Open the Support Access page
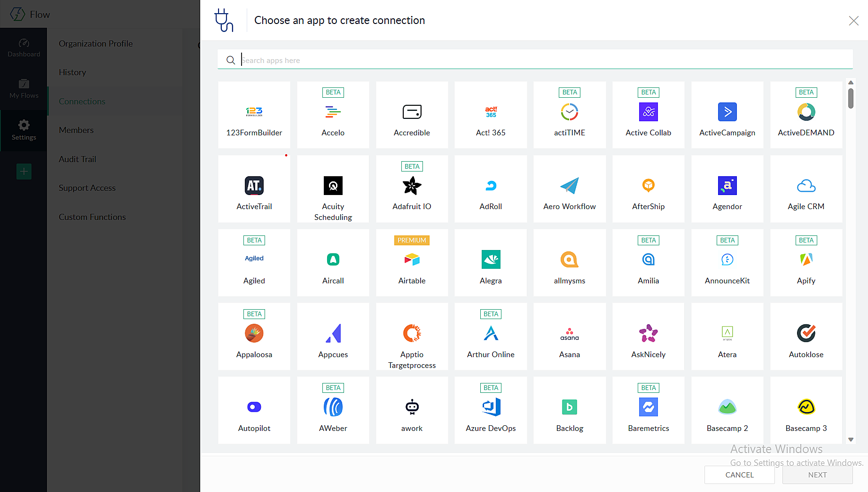The height and width of the screenshot is (492, 868). tap(87, 188)
